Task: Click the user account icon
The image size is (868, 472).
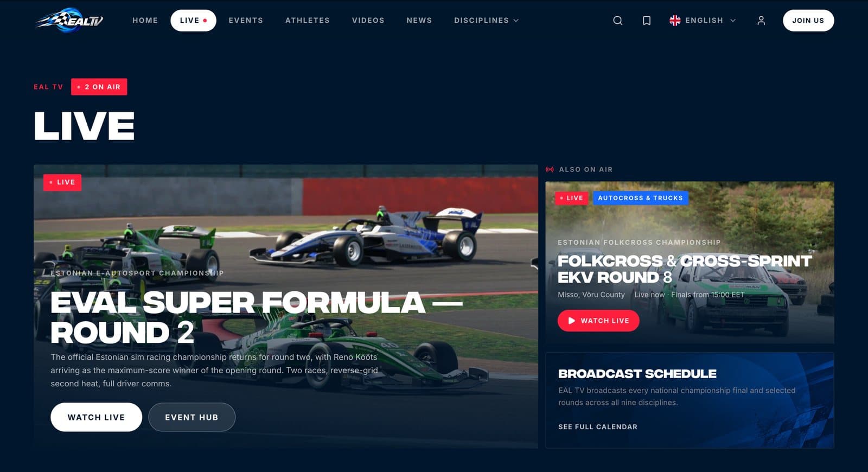Action: point(761,21)
